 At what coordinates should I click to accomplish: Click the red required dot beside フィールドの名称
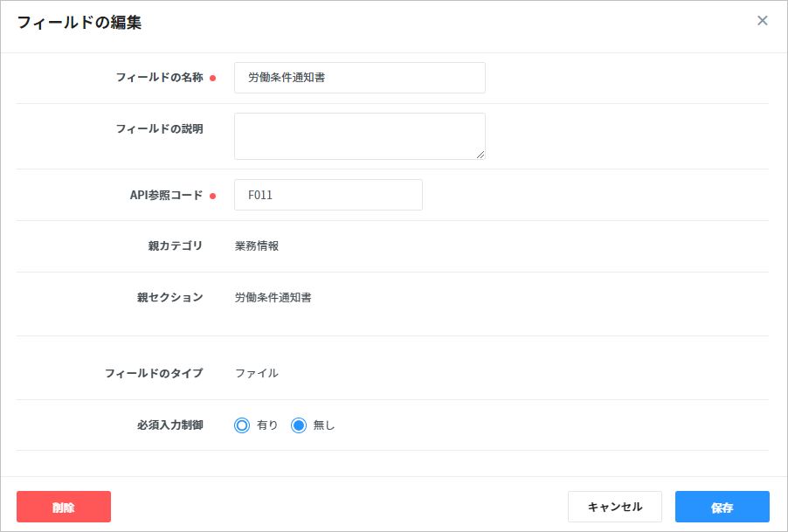coord(212,79)
